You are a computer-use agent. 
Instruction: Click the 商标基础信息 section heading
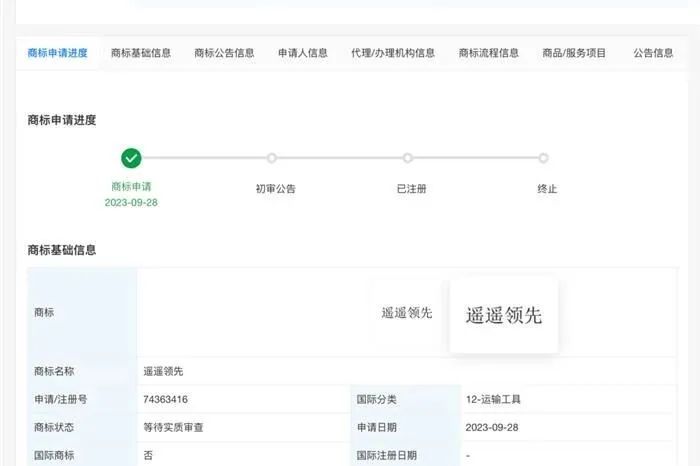tap(62, 250)
